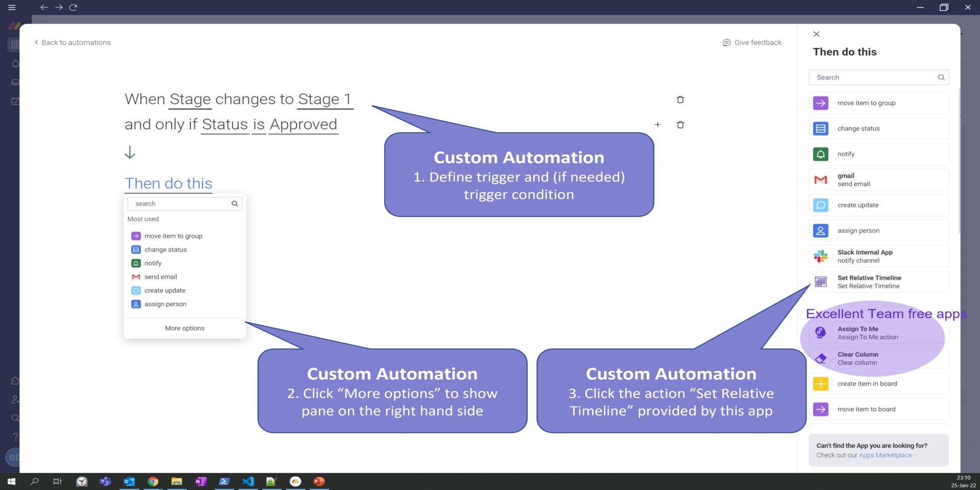This screenshot has height=490, width=980.
Task: Open the Stage 1 value selector
Action: click(x=325, y=99)
